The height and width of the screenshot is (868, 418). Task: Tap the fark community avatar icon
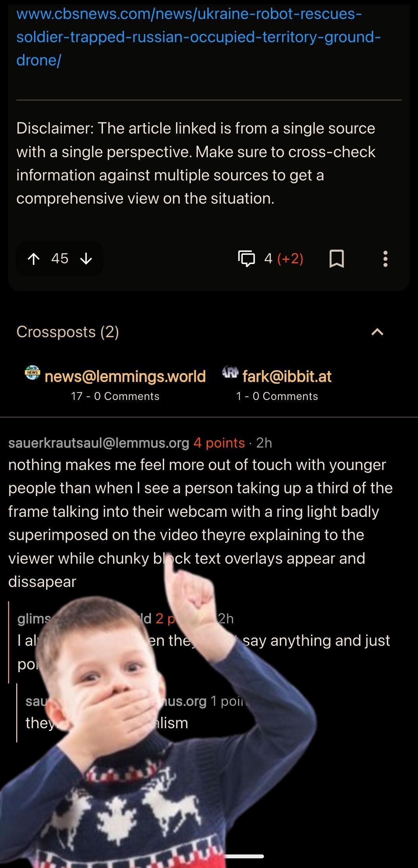pos(230,372)
